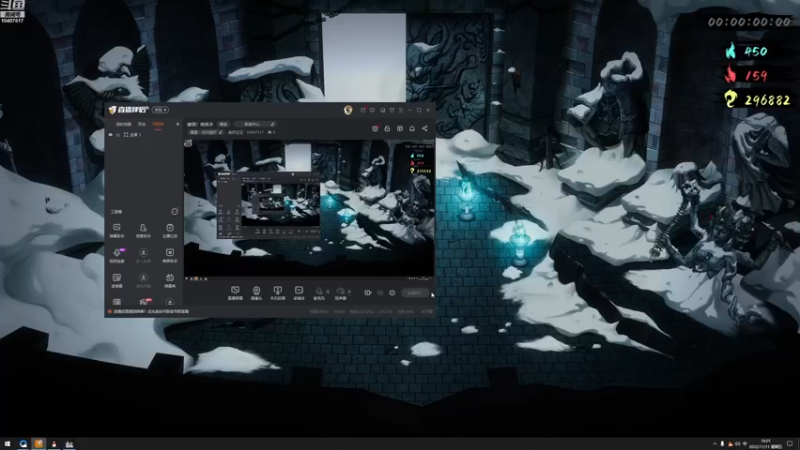Click the record camera icon beside start button
The width and height of the screenshot is (800, 450).
(367, 293)
